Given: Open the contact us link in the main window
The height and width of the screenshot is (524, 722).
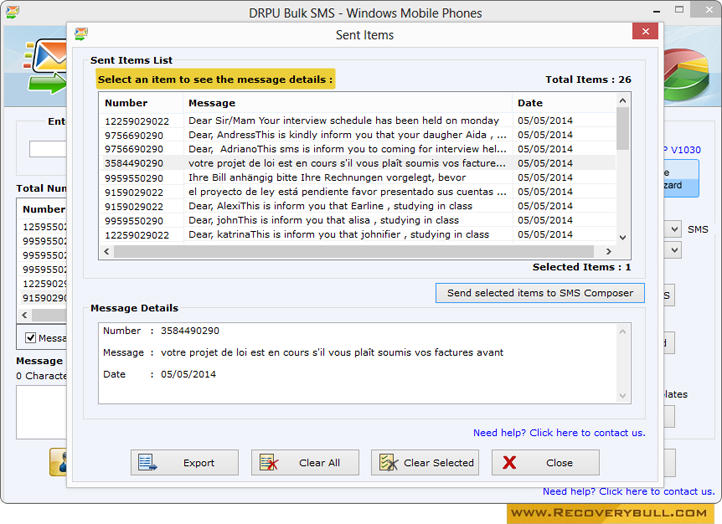Looking at the screenshot, I should (629, 491).
